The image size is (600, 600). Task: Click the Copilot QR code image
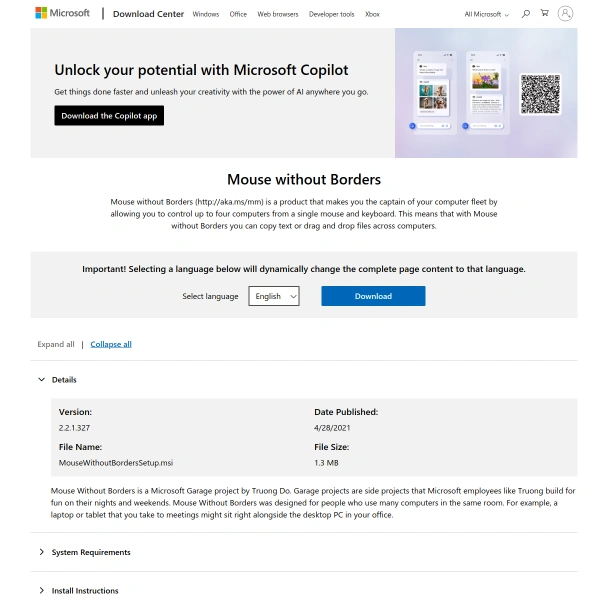pos(540,94)
